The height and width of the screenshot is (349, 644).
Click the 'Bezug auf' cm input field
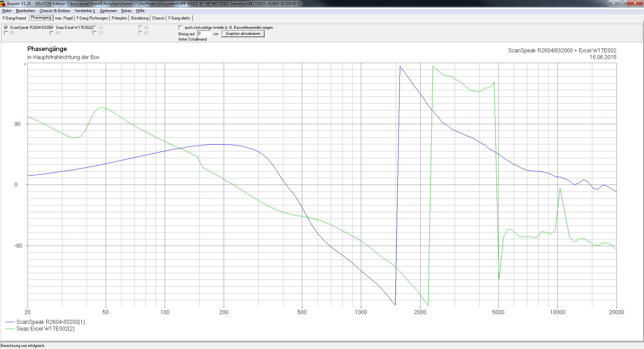pos(204,34)
